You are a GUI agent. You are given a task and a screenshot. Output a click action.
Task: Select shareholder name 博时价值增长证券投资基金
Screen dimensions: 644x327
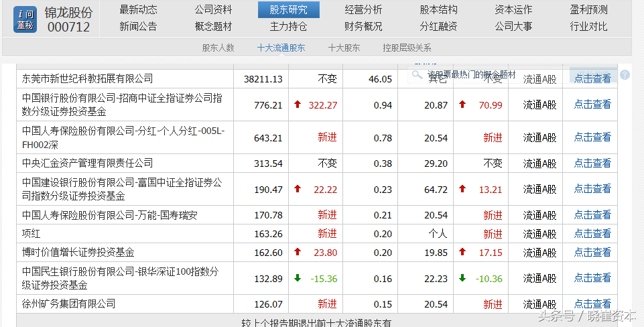[78, 252]
